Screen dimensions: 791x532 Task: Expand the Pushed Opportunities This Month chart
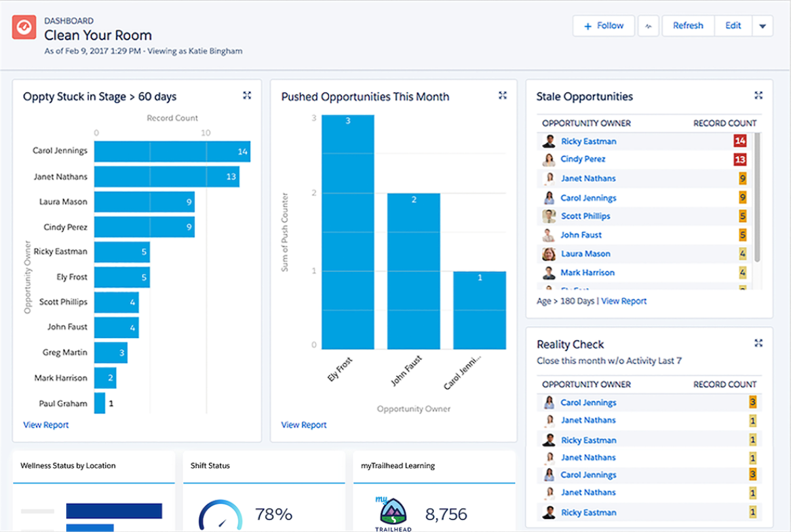503,96
